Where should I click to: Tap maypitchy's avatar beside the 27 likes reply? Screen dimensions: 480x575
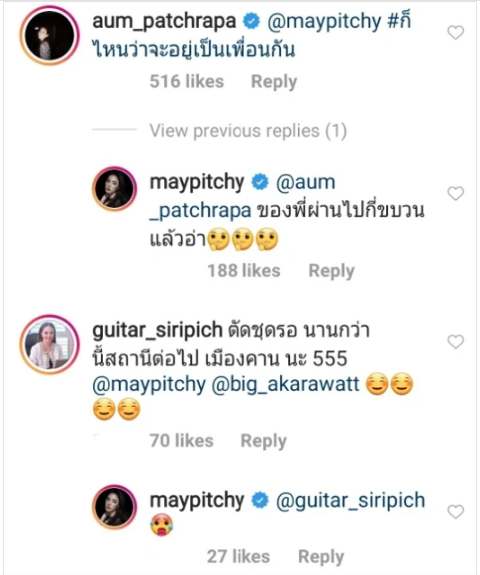[114, 507]
